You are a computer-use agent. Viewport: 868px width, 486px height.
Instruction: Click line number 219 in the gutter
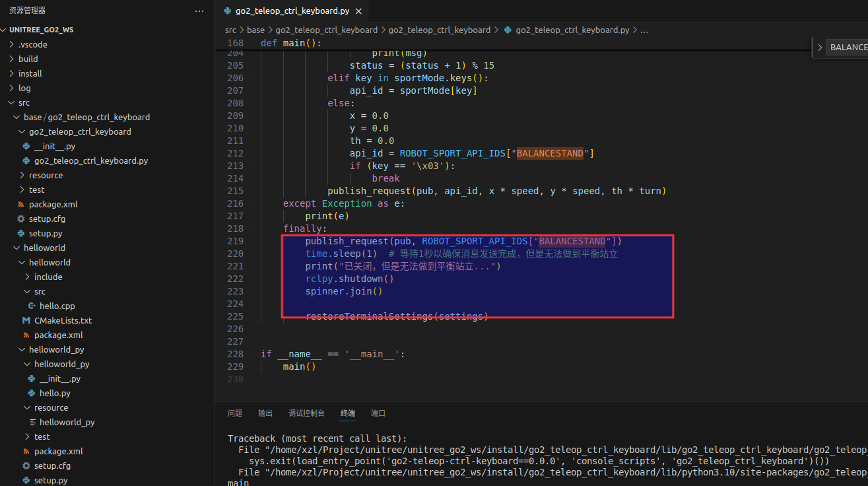point(235,241)
